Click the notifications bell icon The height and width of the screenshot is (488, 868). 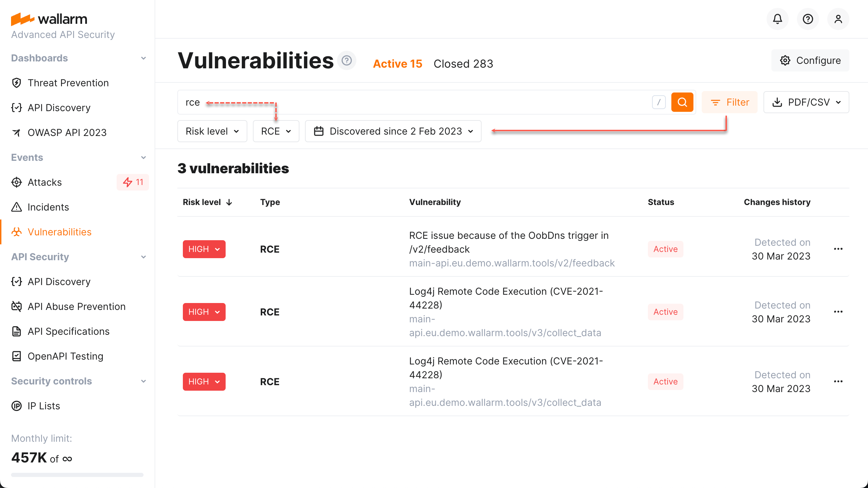coord(777,19)
